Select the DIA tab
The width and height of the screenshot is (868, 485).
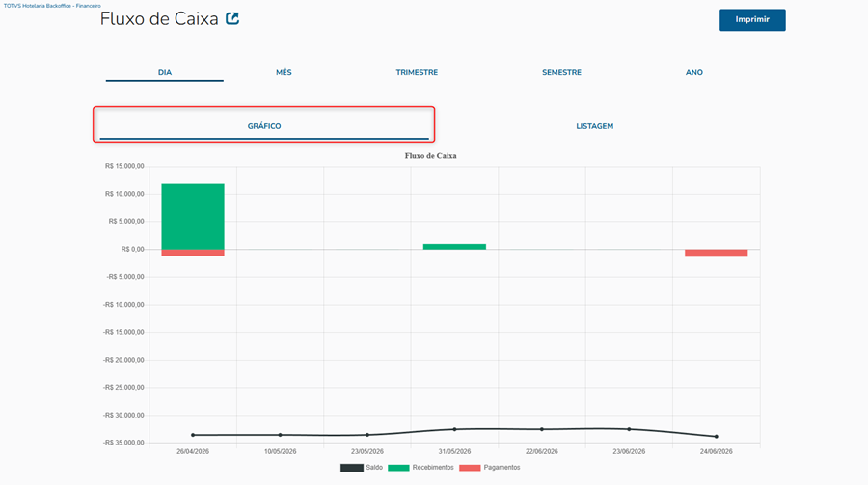click(164, 72)
